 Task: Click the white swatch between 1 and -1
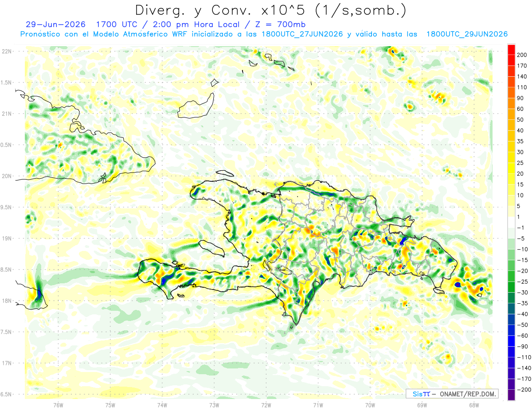point(511,223)
